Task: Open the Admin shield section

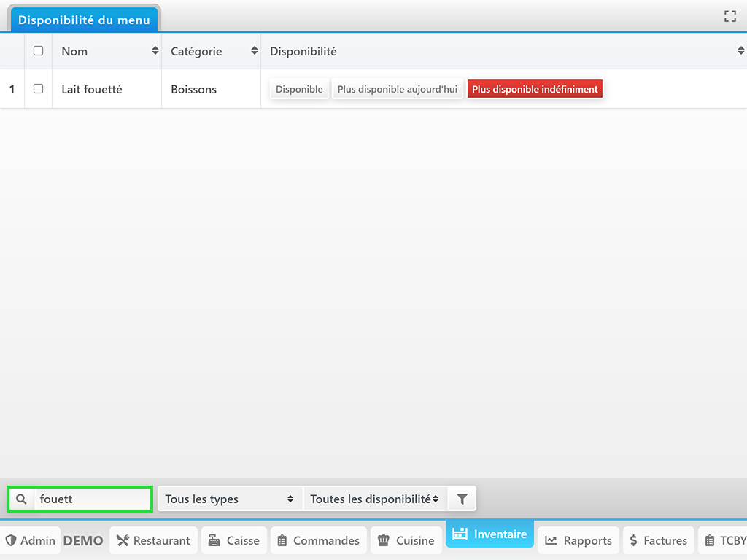Action: click(x=31, y=540)
